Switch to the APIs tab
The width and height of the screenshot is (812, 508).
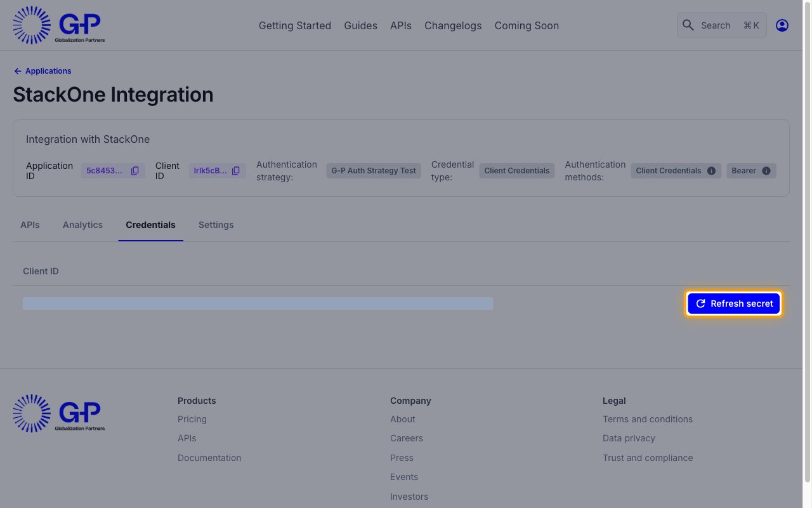(x=30, y=225)
